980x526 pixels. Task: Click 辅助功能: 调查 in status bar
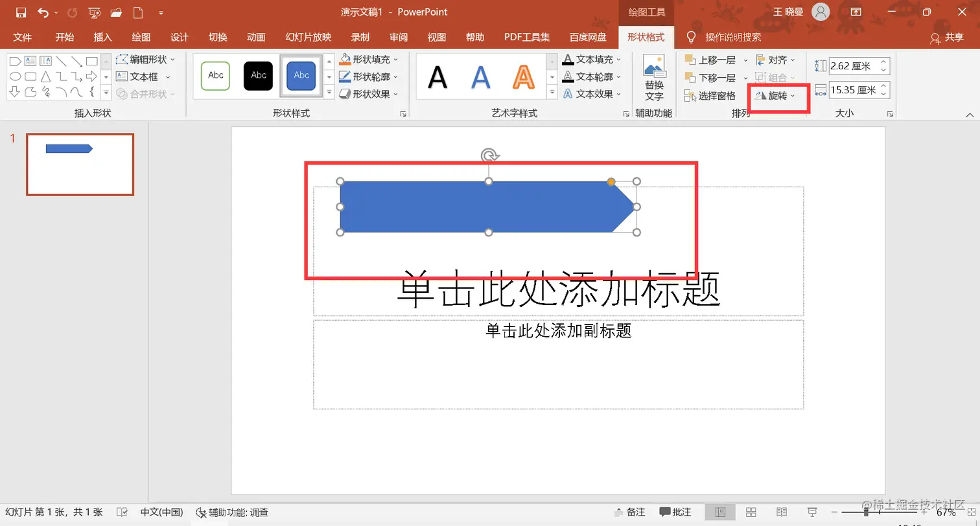coord(232,512)
